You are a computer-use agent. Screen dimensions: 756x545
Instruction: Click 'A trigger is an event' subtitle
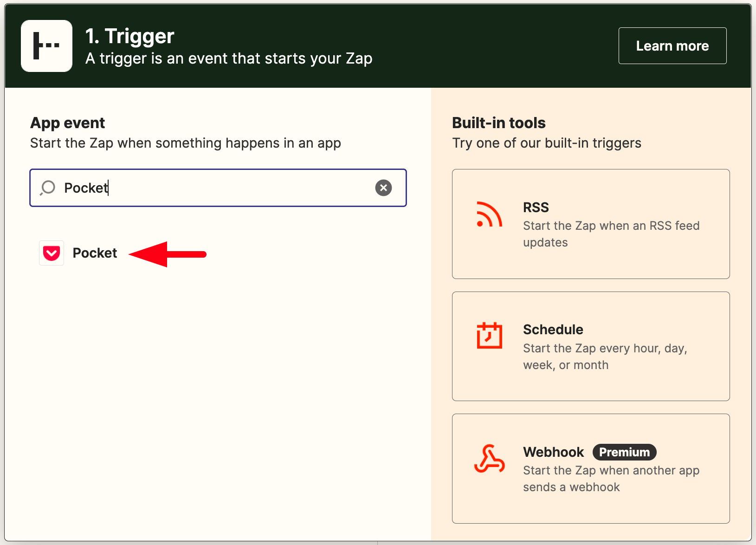229,58
